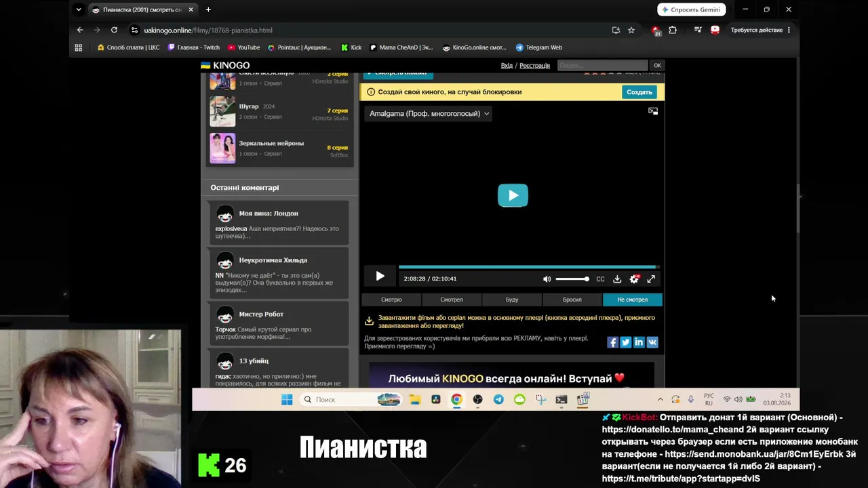Enter fullscreen mode in the video player
The height and width of the screenshot is (488, 868).
pos(651,279)
